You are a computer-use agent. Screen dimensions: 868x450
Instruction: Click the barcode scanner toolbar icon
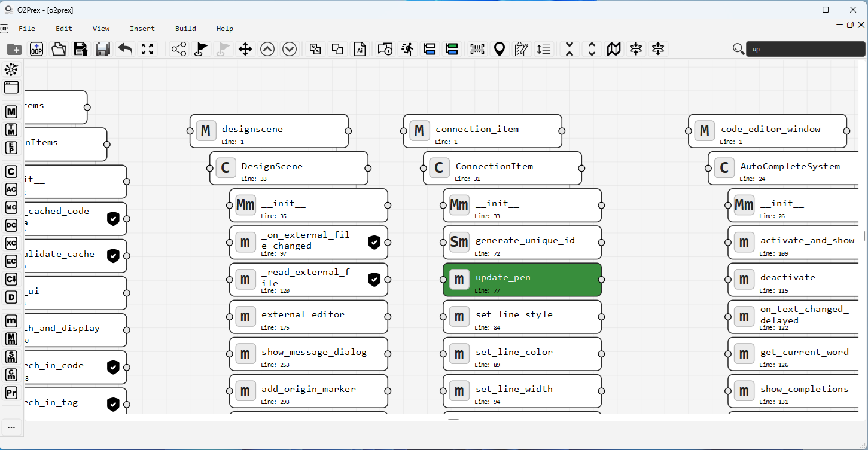[x=477, y=49]
